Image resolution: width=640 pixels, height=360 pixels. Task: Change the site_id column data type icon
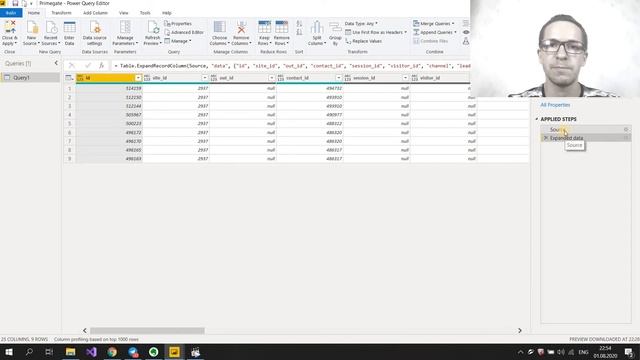click(x=147, y=78)
